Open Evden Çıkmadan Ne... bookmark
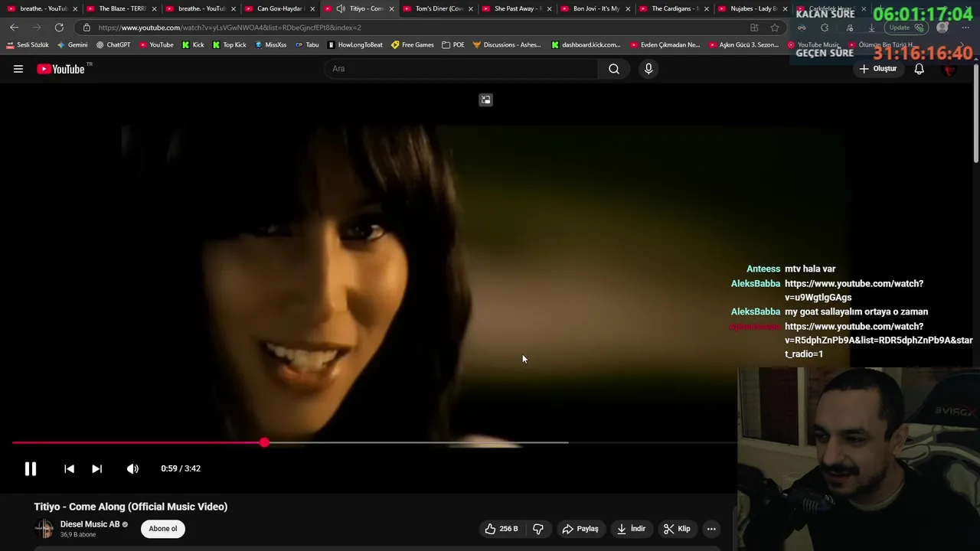The height and width of the screenshot is (551, 980). pyautogui.click(x=665, y=45)
